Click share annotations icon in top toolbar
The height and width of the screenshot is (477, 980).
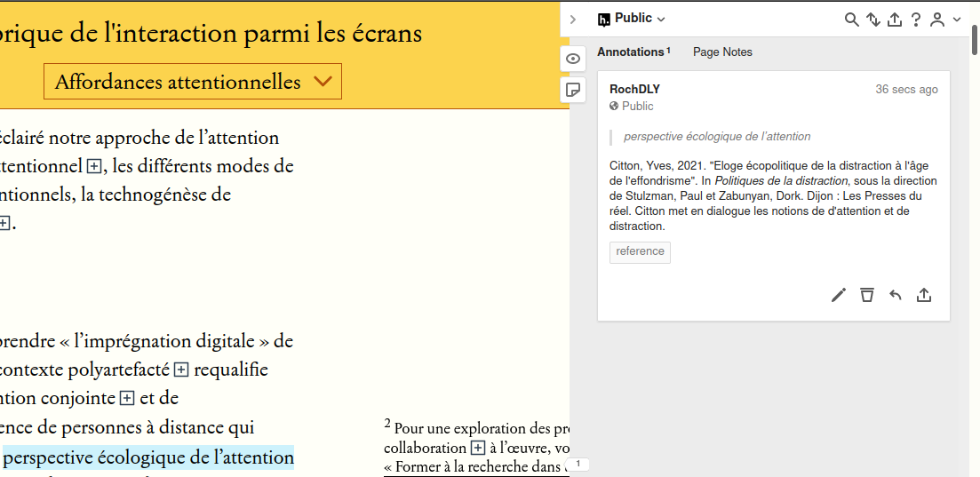coord(895,20)
